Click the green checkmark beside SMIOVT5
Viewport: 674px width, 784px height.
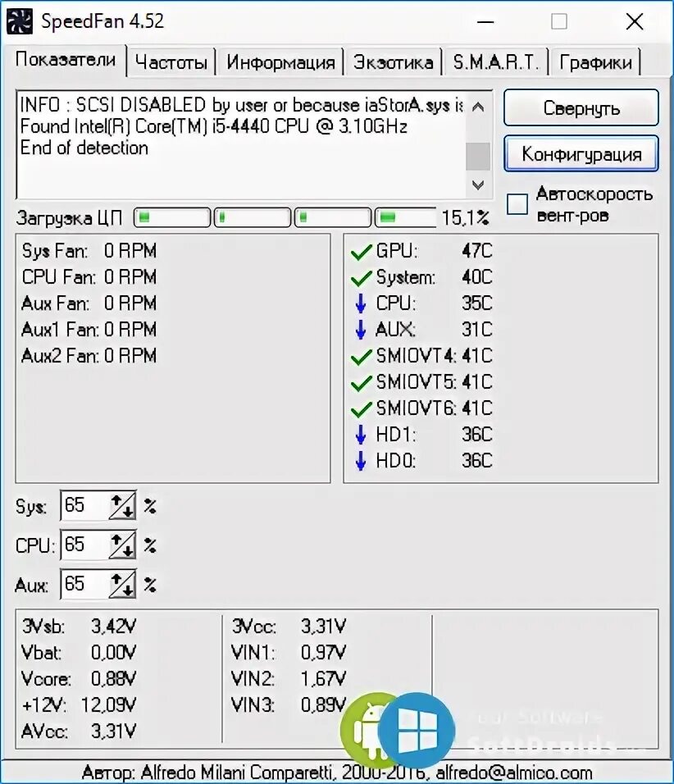361,383
